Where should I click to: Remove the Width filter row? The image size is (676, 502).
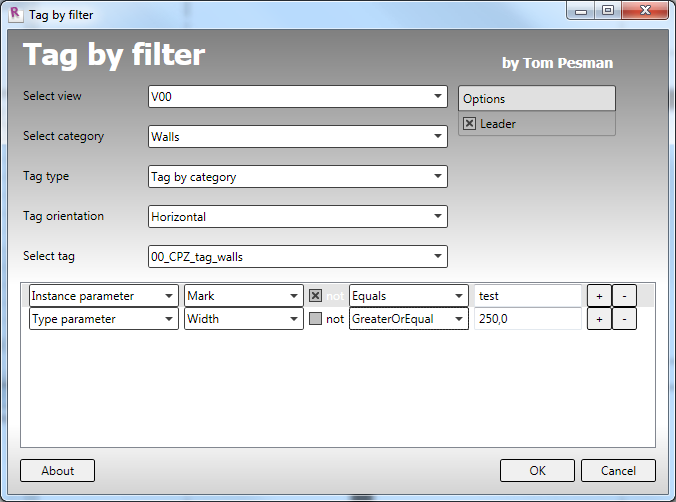(624, 319)
